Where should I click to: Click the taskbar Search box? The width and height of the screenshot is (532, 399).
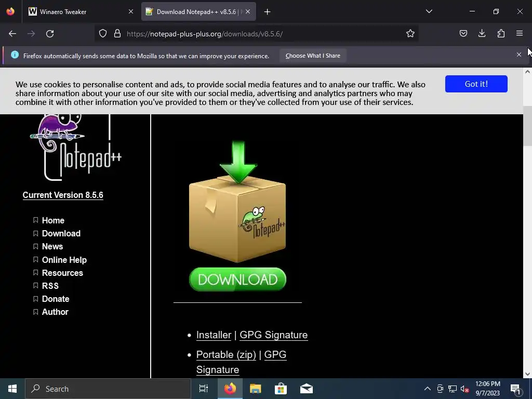[108, 389]
